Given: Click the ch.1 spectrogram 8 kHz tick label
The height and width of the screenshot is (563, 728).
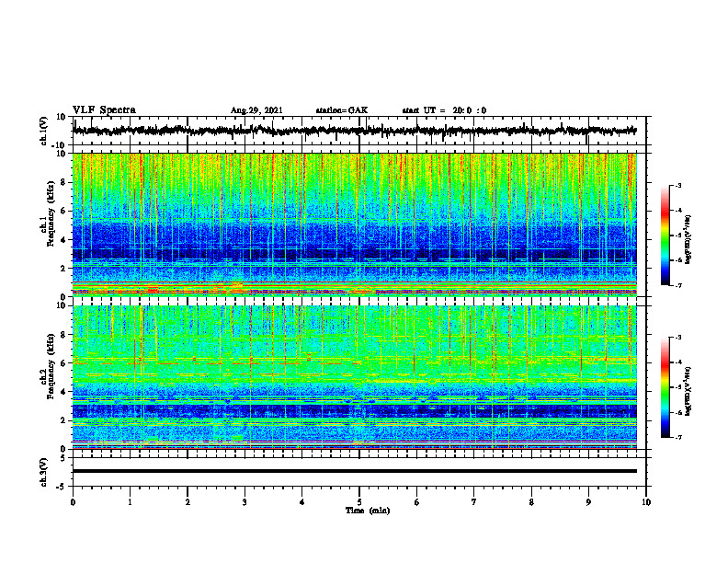Looking at the screenshot, I should point(64,182).
